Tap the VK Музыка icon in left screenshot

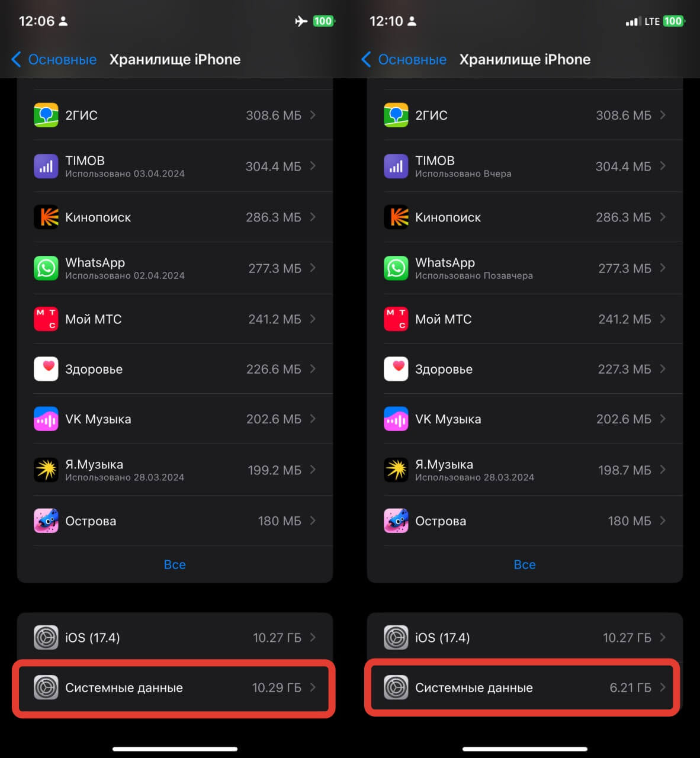[46, 419]
